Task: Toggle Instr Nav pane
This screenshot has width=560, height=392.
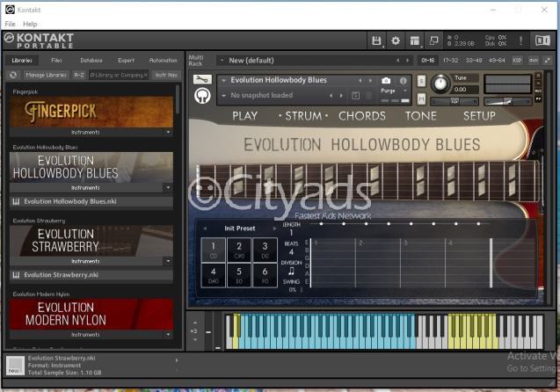Action: (x=166, y=75)
